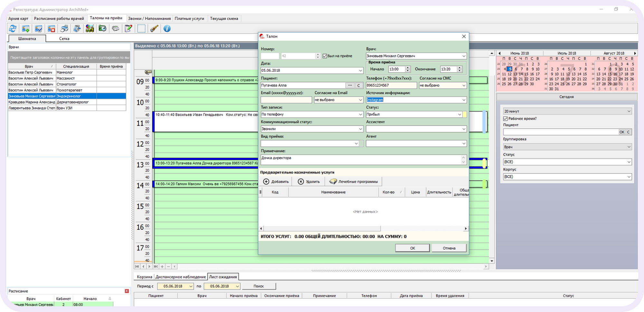Click the add patient ticket icon
This screenshot has height=312, width=644.
pyautogui.click(x=26, y=29)
